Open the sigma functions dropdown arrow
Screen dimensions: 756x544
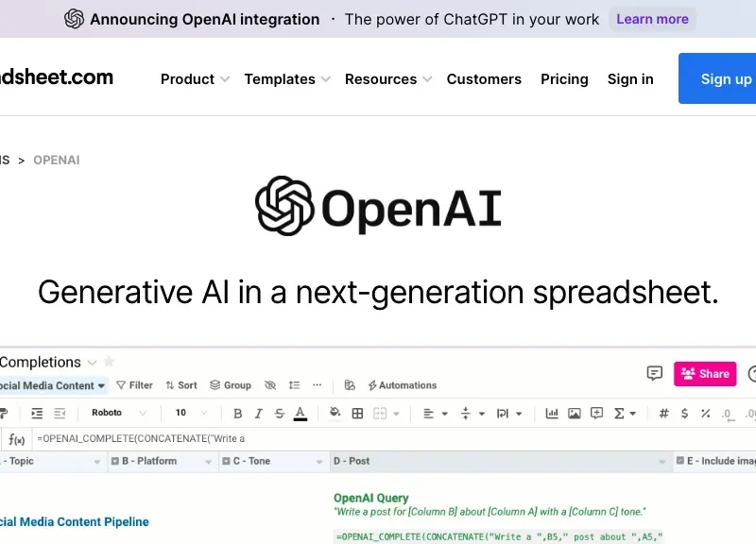[x=633, y=414]
